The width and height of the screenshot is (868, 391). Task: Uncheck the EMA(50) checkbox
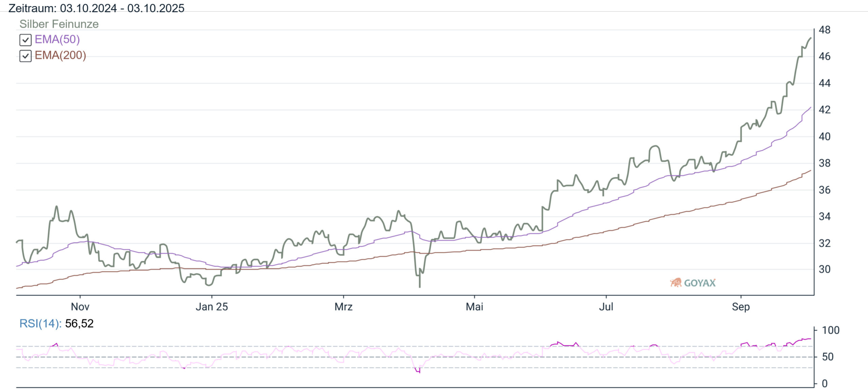[25, 40]
